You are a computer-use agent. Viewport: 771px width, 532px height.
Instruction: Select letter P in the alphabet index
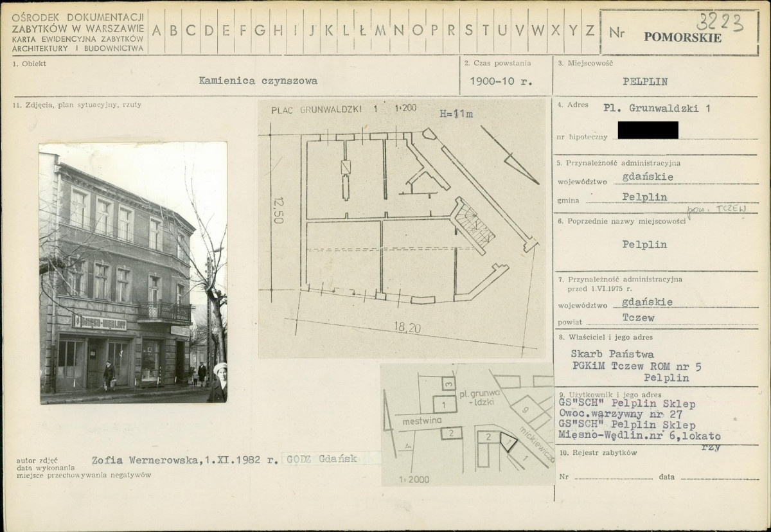(434, 30)
